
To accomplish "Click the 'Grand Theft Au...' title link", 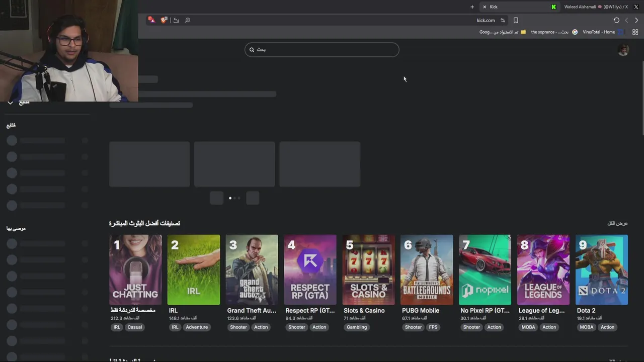I will (x=252, y=310).
